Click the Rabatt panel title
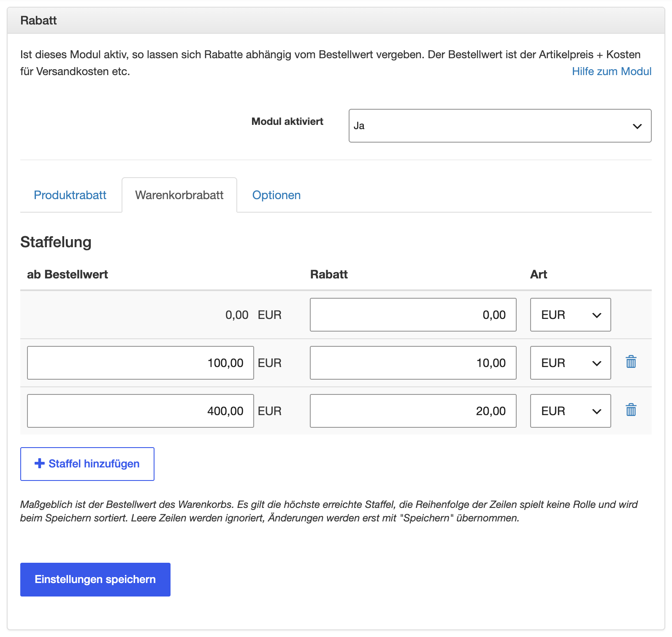Image resolution: width=672 pixels, height=637 pixels. click(x=38, y=20)
